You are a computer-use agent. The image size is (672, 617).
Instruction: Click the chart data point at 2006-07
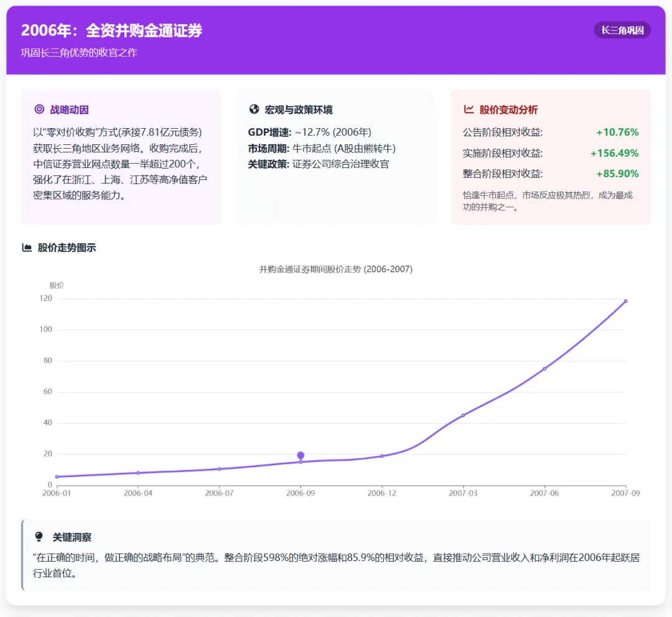[220, 469]
